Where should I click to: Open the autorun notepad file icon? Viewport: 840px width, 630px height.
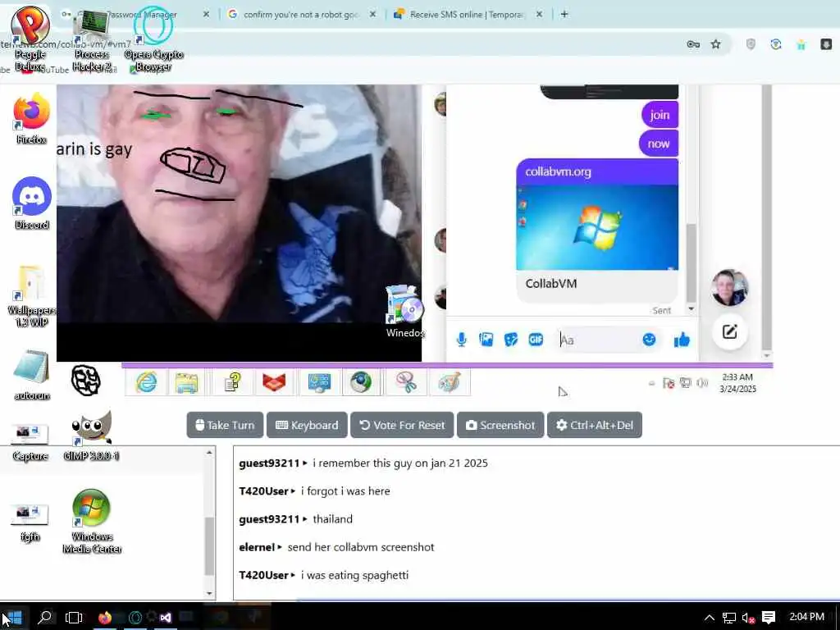click(32, 375)
